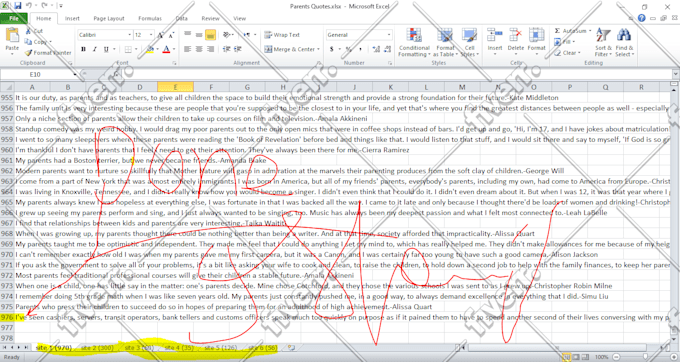Open Cell Styles gallery

[x=470, y=42]
